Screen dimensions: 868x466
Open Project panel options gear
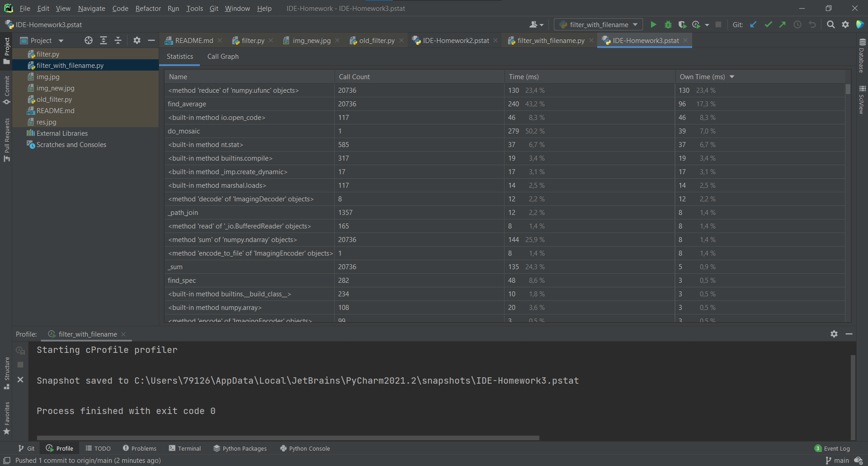pyautogui.click(x=137, y=41)
